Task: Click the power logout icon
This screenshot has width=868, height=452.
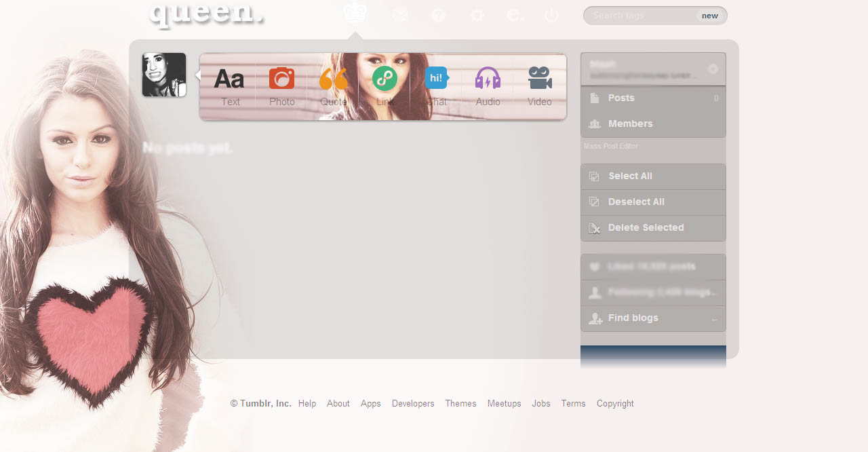Action: click(551, 15)
